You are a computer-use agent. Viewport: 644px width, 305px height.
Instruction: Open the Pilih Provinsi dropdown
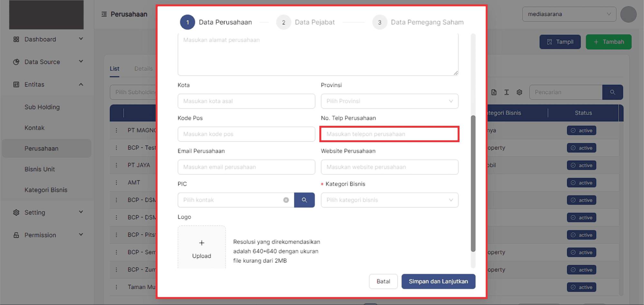tap(389, 101)
